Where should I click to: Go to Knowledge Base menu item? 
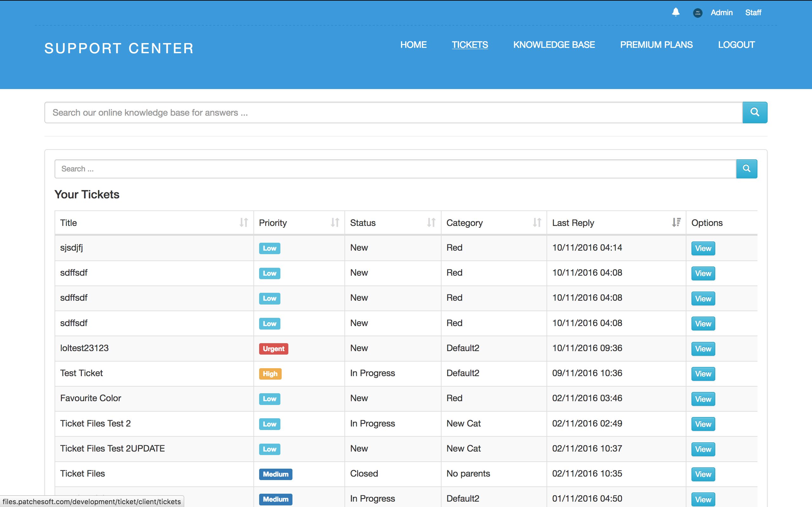pos(553,45)
